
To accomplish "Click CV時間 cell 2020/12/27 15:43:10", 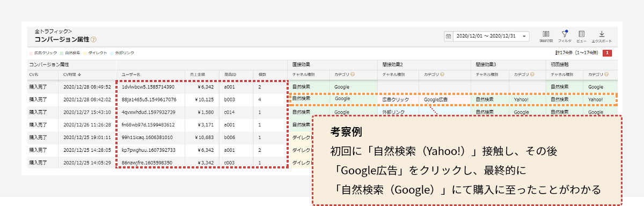I will [87, 112].
